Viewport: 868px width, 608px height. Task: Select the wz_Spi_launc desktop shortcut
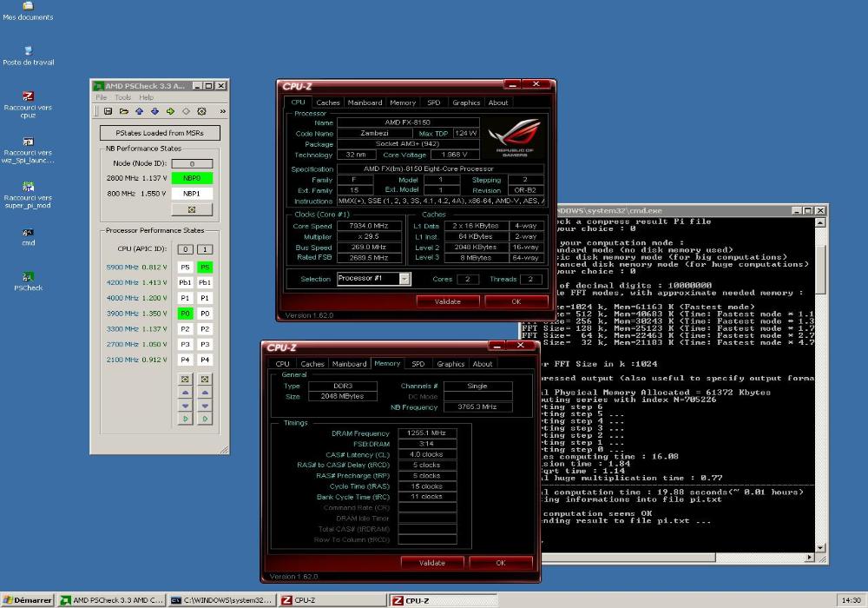28,150
